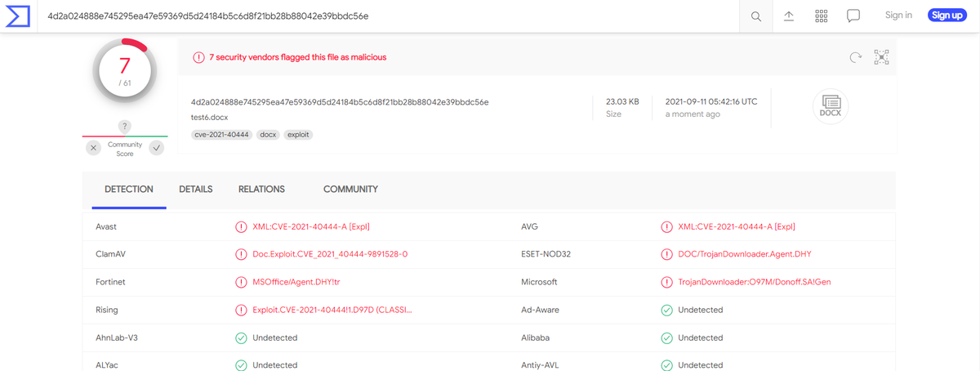Viewport: 980px width, 371px height.
Task: Click the cve-2021-40444 tag
Action: point(221,134)
